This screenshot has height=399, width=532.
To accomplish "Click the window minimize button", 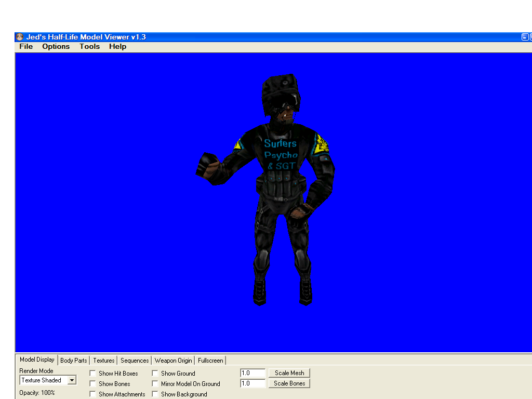I will pos(525,37).
